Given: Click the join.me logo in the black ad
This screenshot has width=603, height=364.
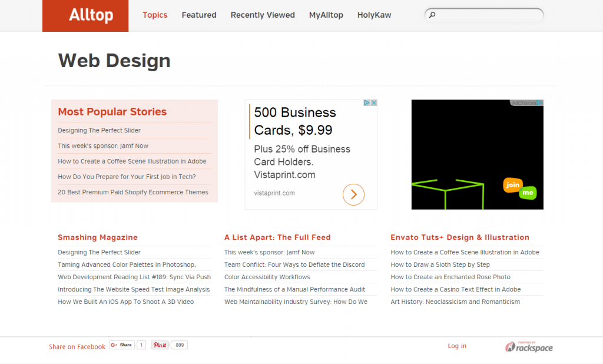Looking at the screenshot, I should pos(519,188).
